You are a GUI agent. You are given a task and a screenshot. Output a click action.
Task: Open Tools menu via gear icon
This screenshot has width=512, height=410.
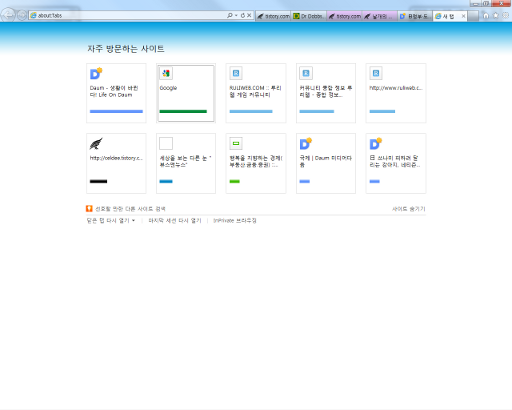click(x=506, y=15)
